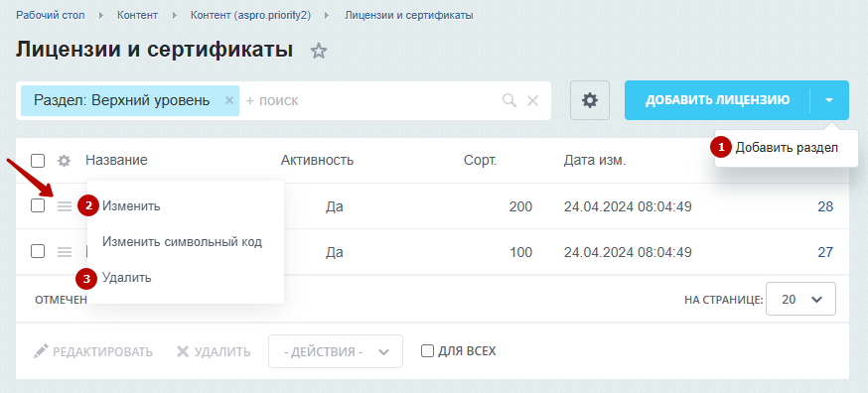Screen dimensions: 868x393
Task: Open the НА СТРАНИЦЕ 20 dropdown
Action: pos(800,299)
